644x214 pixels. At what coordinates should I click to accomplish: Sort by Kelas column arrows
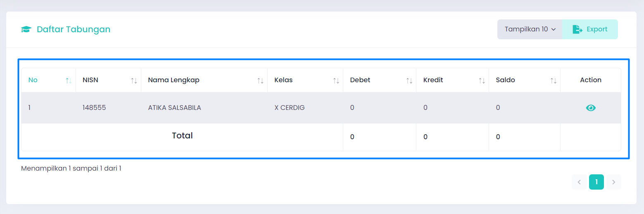tap(336, 81)
